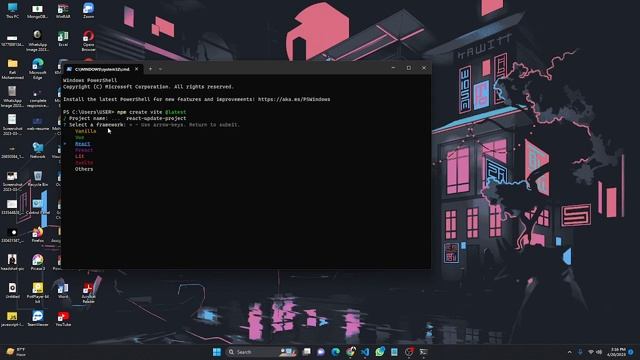Click the npm create vite@latest command line
Screen dimensions: 640x360
[151, 112]
